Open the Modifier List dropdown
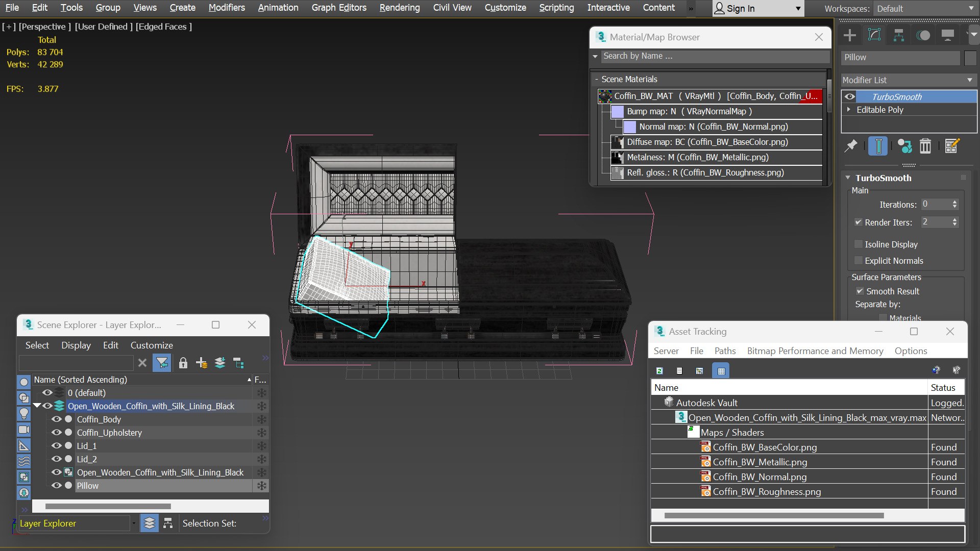The height and width of the screenshot is (551, 980). click(909, 80)
